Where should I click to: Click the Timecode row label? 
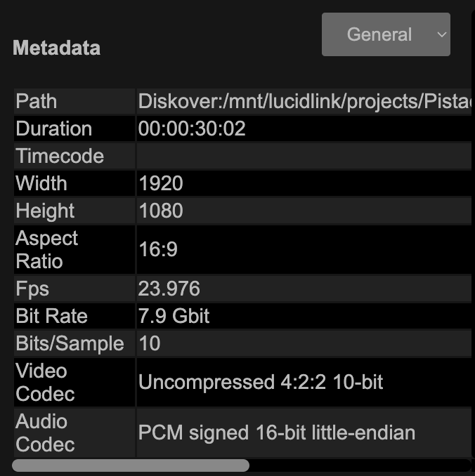click(x=60, y=156)
